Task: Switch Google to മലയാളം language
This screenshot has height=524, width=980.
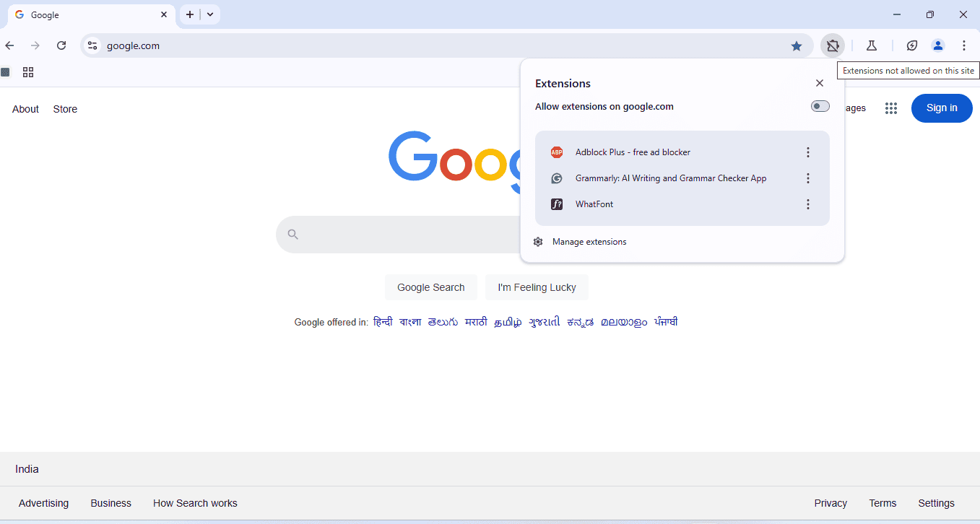Action: (x=624, y=322)
